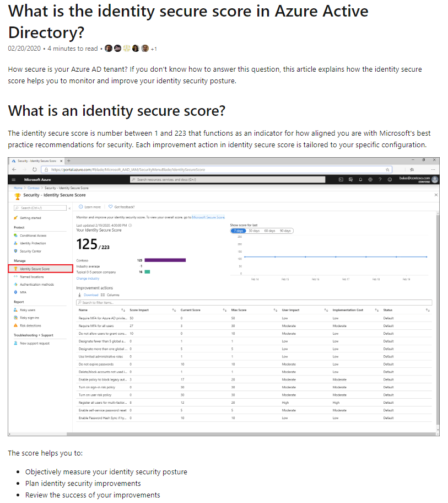Click the Microsoft Secure Score link
The width and height of the screenshot is (448, 503).
click(208, 217)
